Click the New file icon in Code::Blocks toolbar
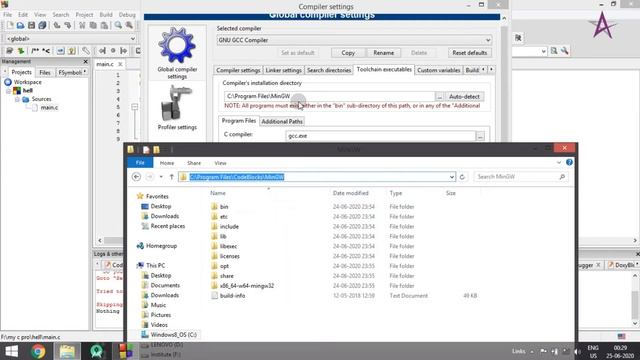This screenshot has width=640, height=360. 10,25
